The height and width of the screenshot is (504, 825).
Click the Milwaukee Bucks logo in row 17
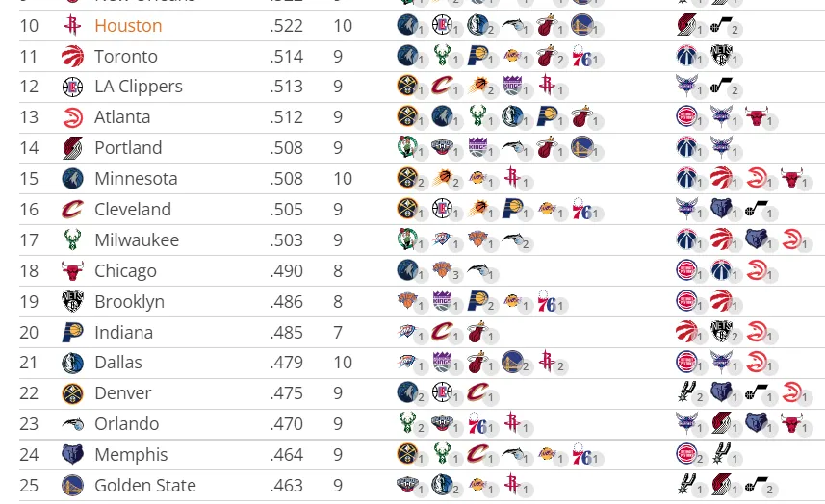tap(72, 239)
